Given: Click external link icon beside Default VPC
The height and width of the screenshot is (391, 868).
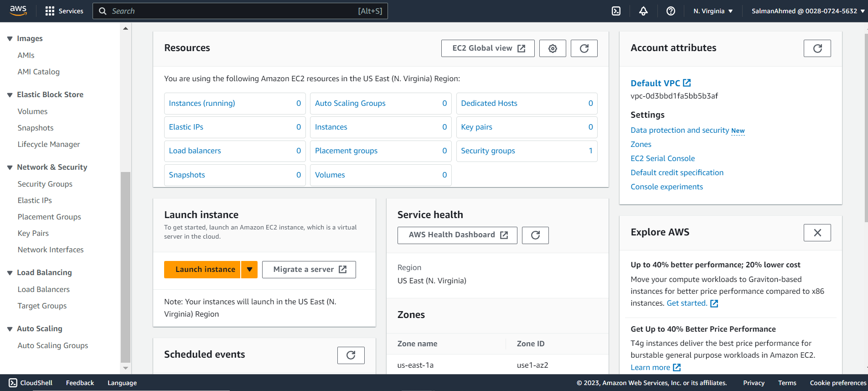Looking at the screenshot, I should pos(687,83).
